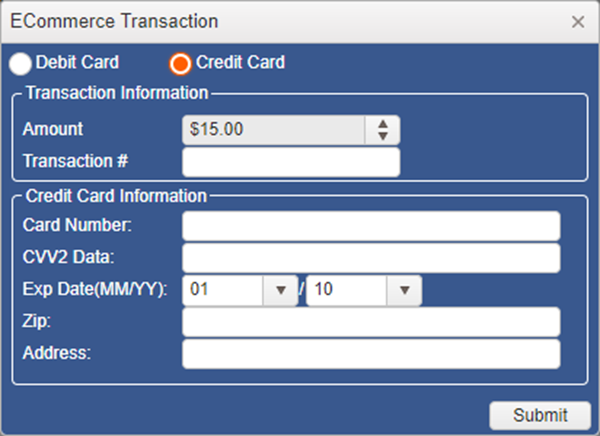Close the ECommerce Transaction dialog
Image resolution: width=600 pixels, height=436 pixels.
(x=578, y=21)
